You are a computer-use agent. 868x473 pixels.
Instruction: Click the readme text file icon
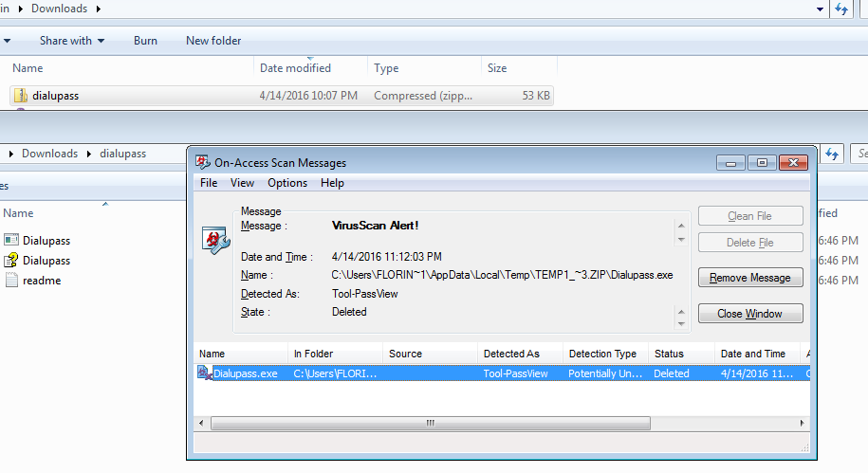pyautogui.click(x=11, y=280)
